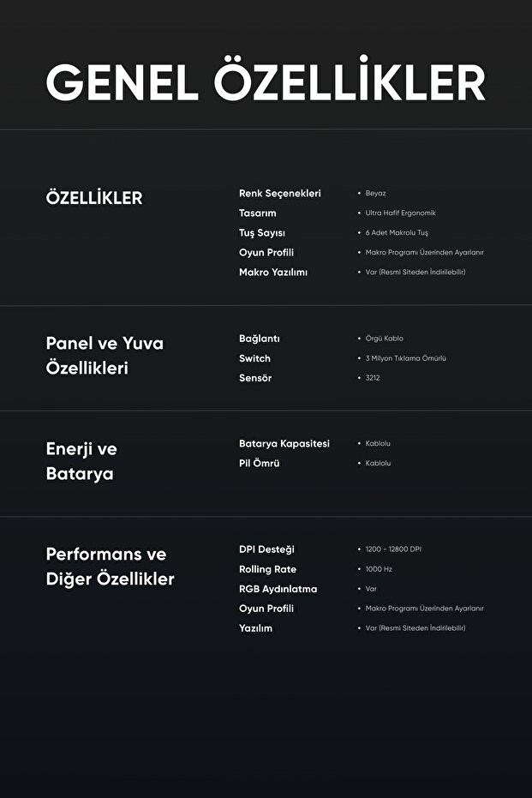Click the Renk Seçenekleri label
The image size is (532, 798).
[x=279, y=194]
